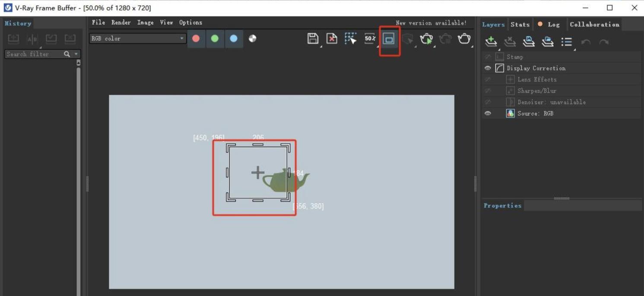Click the Save image icon
The height and width of the screenshot is (296, 644).
pyautogui.click(x=313, y=38)
